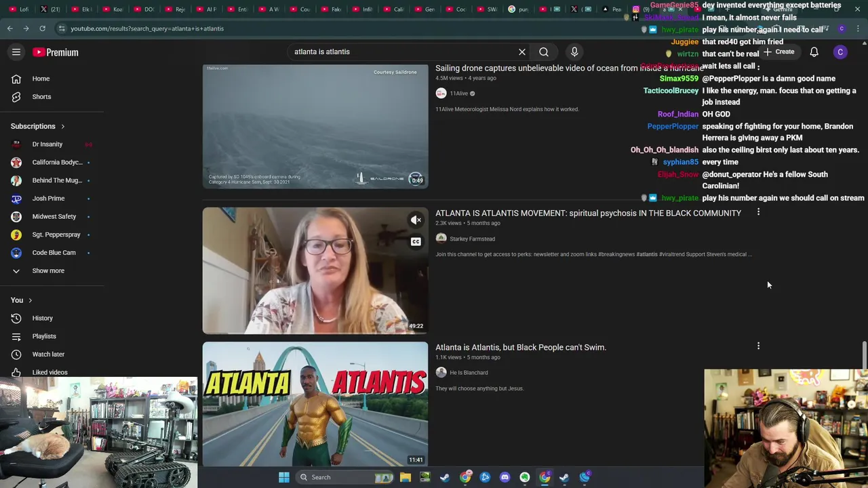Click the browser address bar URL
This screenshot has height=488, width=868.
click(x=147, y=28)
